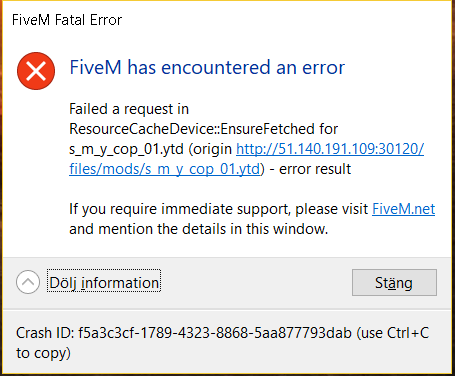Click the 5aa877793dab end of crash ID

tap(303, 333)
